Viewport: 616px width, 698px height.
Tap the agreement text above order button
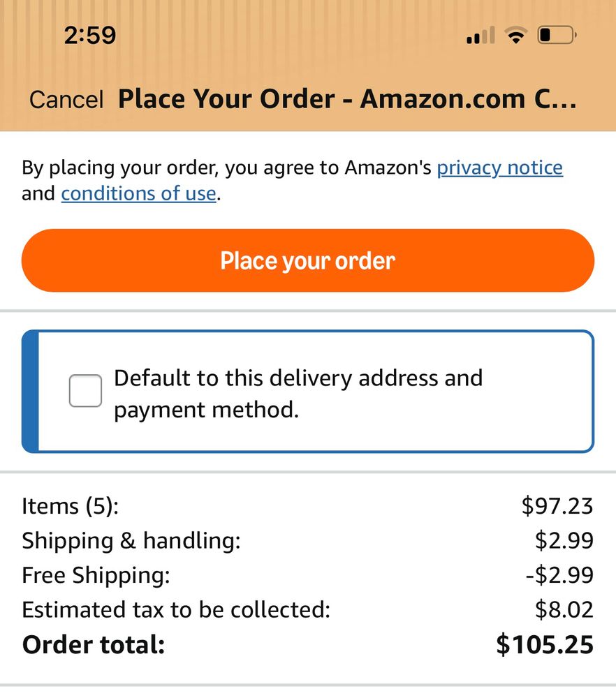pos(293,181)
